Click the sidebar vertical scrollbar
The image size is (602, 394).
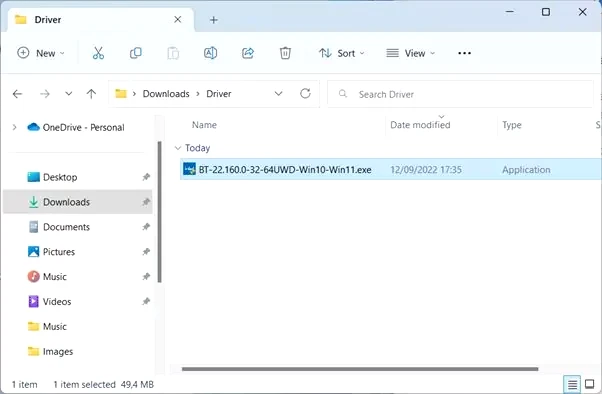tap(159, 212)
